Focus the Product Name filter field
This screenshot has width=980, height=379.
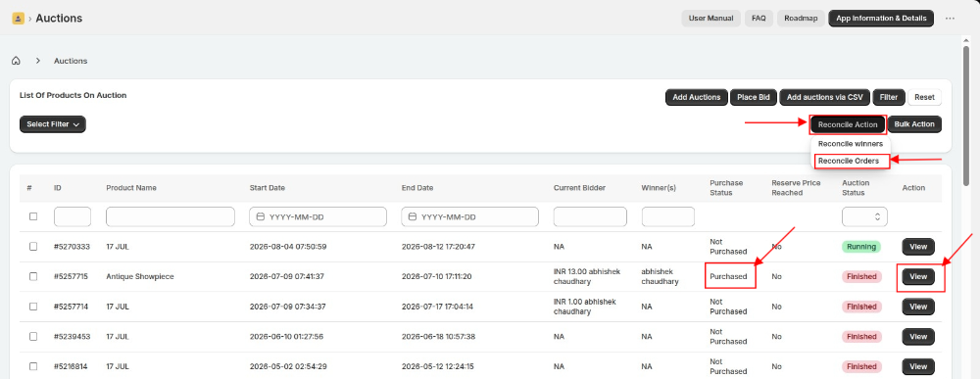[171, 216]
